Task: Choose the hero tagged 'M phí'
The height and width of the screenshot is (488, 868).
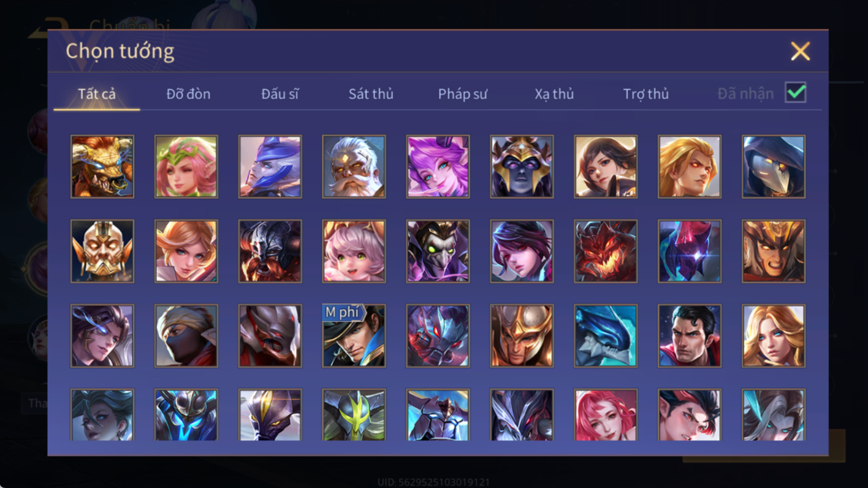Action: pos(354,336)
